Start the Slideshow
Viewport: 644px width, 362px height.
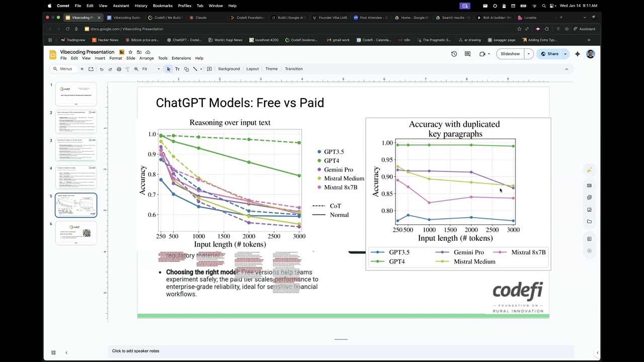click(510, 54)
